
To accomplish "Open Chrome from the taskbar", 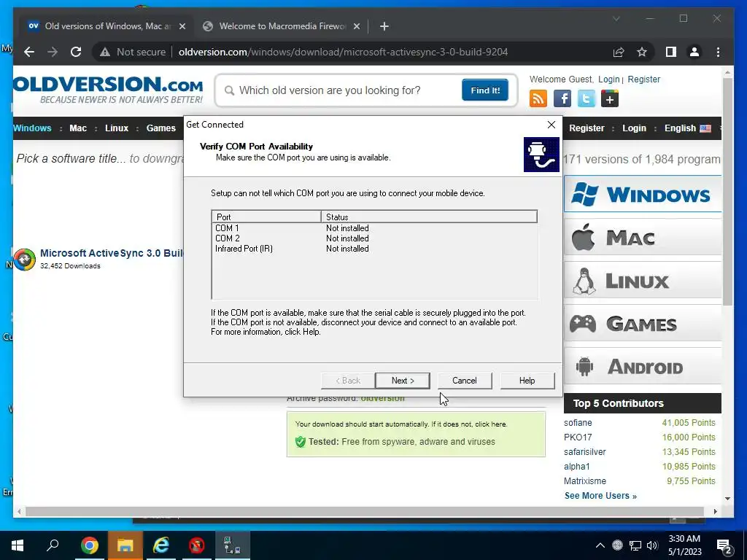I will [89, 545].
